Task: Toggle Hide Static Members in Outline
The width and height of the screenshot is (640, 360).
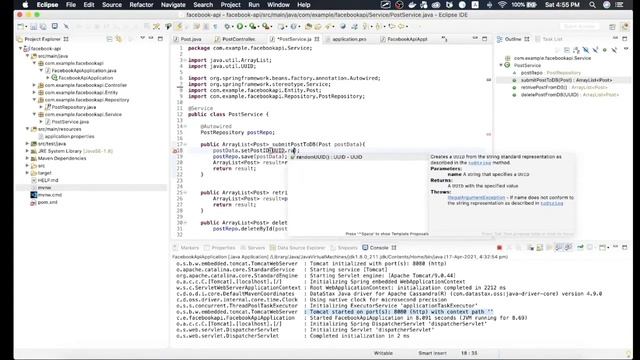Action: click(x=595, y=50)
